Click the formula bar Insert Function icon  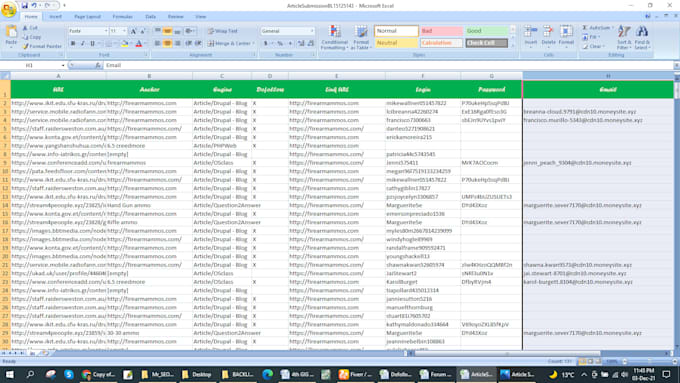[98, 65]
